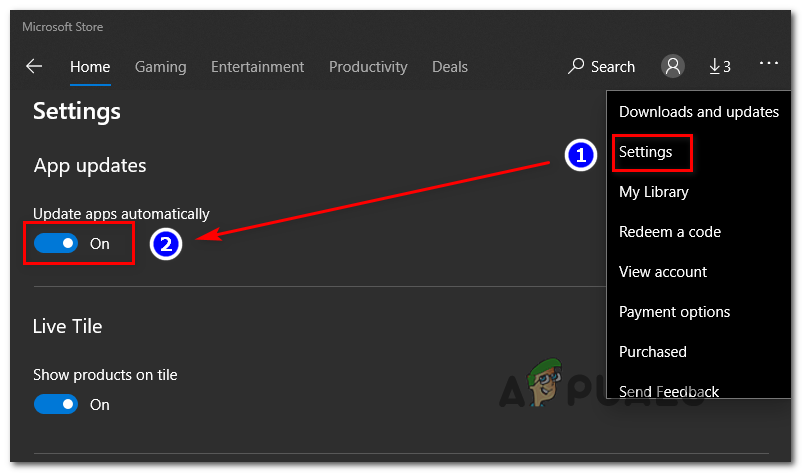Viewport: 802px width, 473px height.
Task: Open the Entertainment tab
Action: [x=257, y=67]
